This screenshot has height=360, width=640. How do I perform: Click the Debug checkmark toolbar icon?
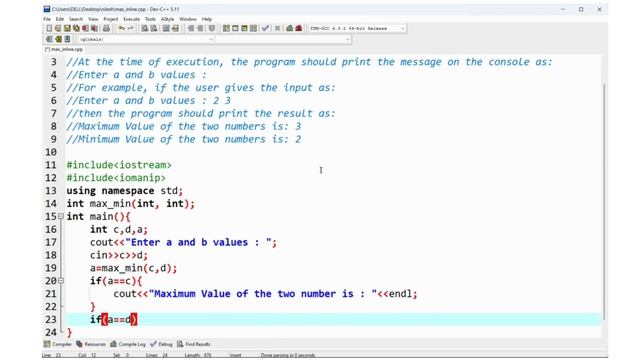(x=265, y=28)
